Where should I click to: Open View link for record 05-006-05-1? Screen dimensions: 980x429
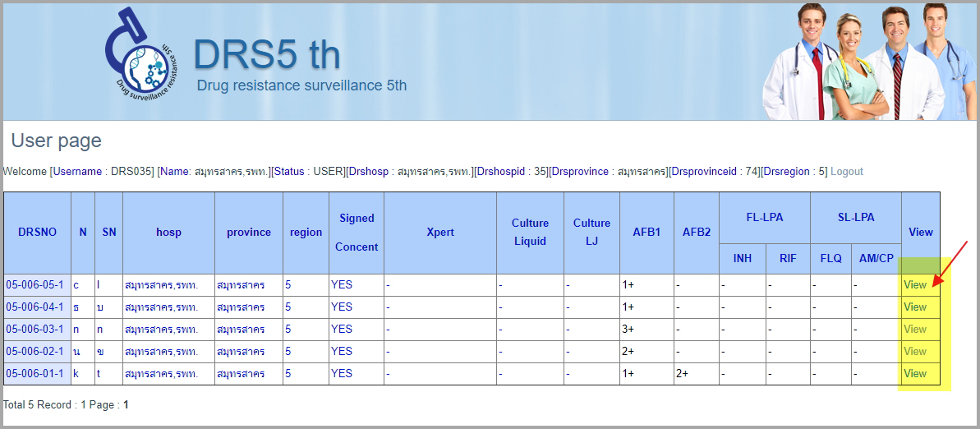click(914, 285)
